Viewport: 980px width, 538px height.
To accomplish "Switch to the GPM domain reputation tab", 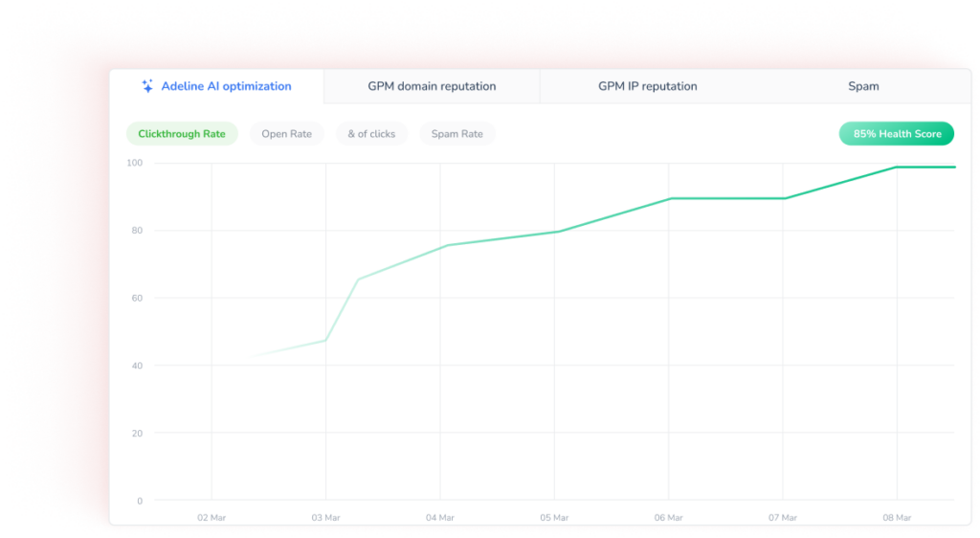I will (x=432, y=86).
